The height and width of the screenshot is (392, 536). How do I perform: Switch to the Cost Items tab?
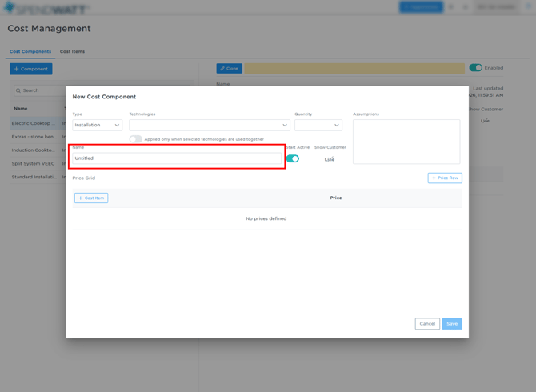click(72, 51)
